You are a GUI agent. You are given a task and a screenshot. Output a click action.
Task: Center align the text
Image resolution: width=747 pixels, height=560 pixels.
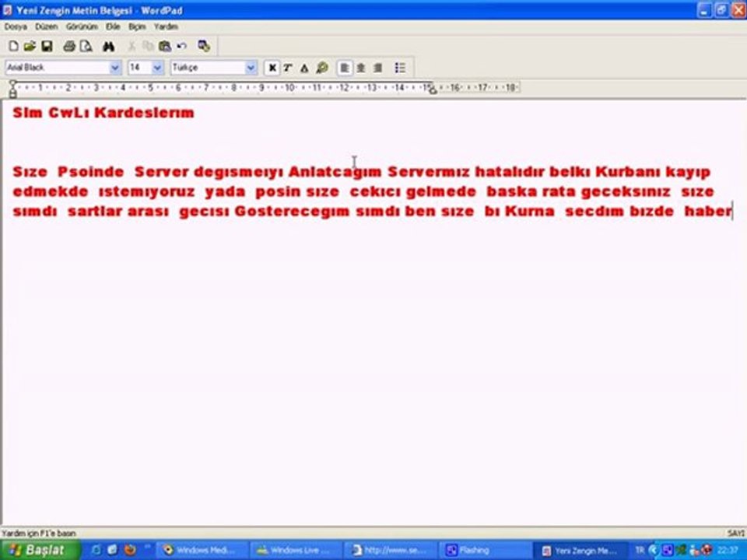(361, 68)
